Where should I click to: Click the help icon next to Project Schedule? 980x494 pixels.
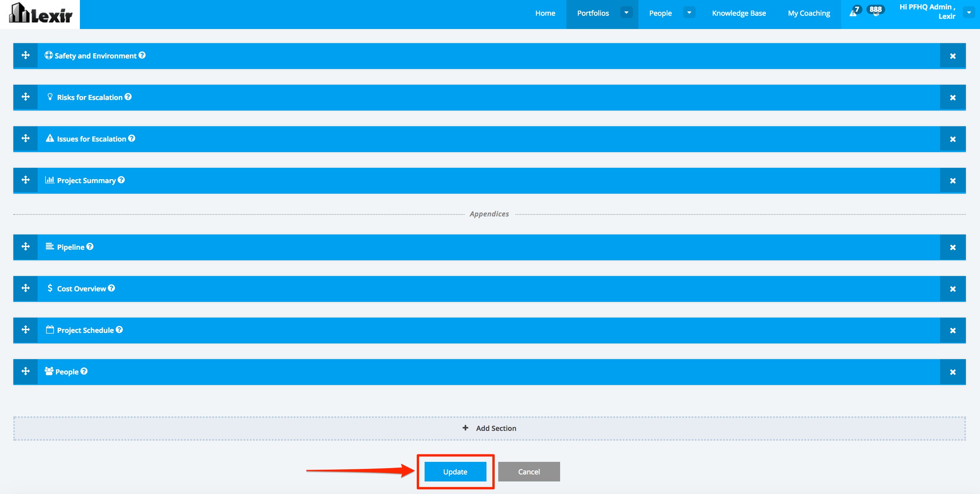point(119,330)
